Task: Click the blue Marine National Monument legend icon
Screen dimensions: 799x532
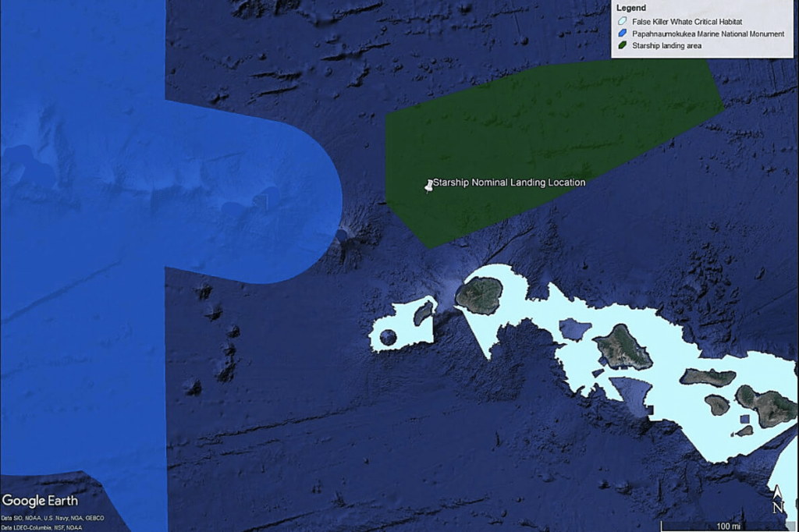Action: [x=621, y=34]
